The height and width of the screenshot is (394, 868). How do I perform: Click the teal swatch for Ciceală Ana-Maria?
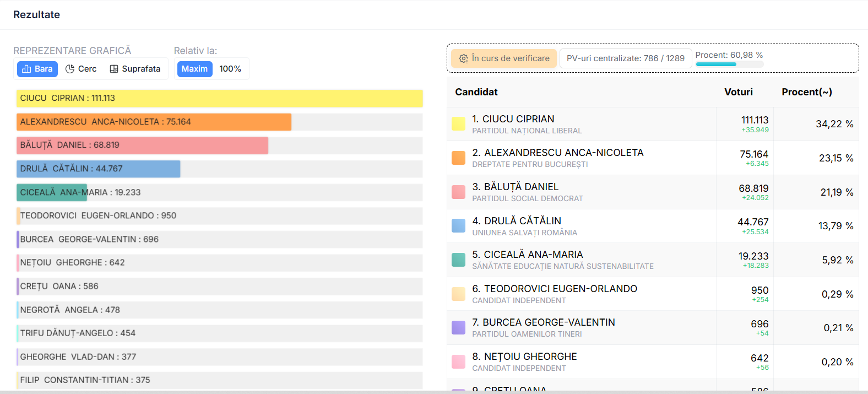(458, 260)
